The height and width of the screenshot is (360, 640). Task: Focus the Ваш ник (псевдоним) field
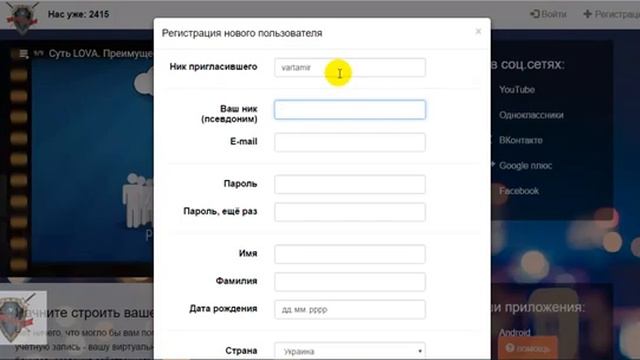tap(350, 109)
